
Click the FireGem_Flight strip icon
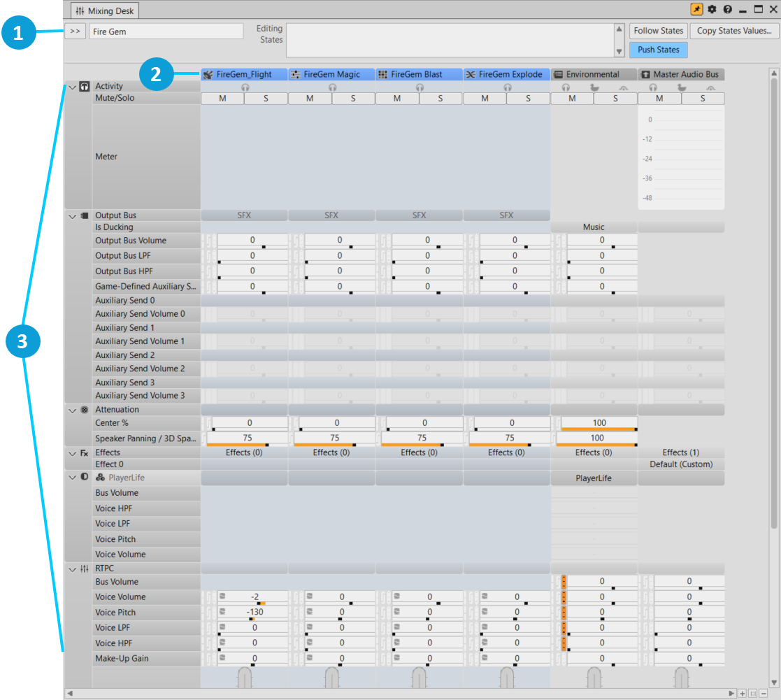pyautogui.click(x=208, y=75)
